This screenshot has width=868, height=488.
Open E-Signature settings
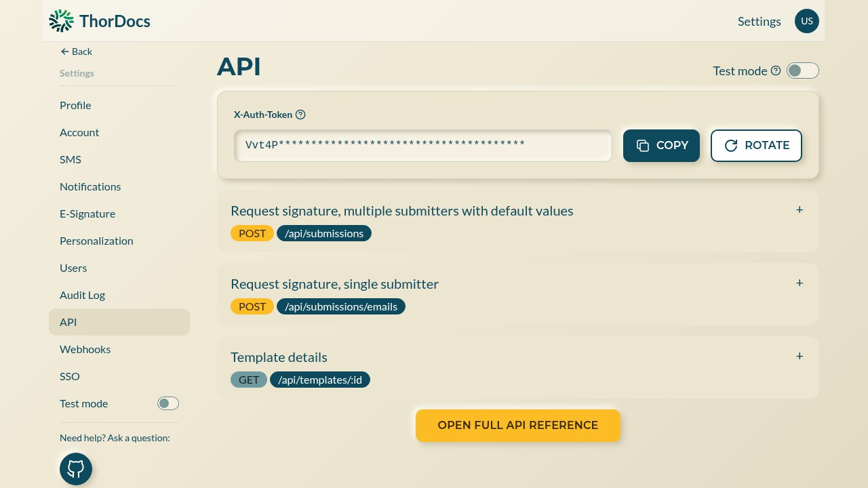119,213
